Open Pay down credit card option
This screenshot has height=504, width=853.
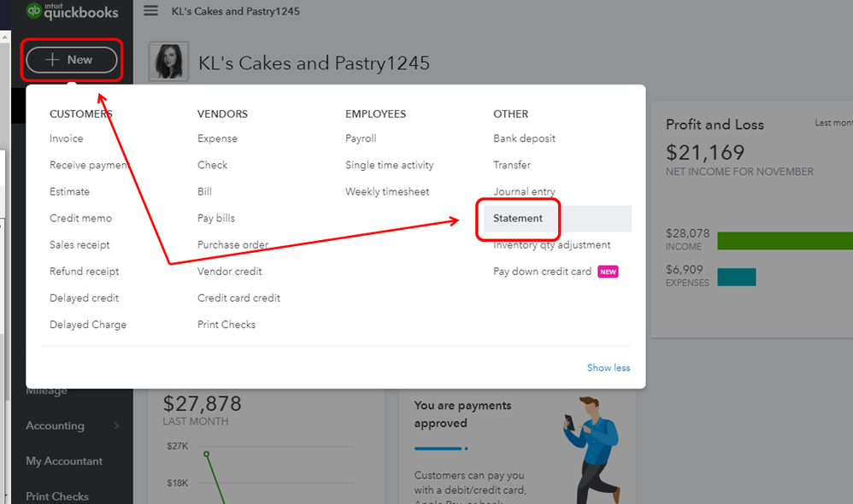(542, 272)
